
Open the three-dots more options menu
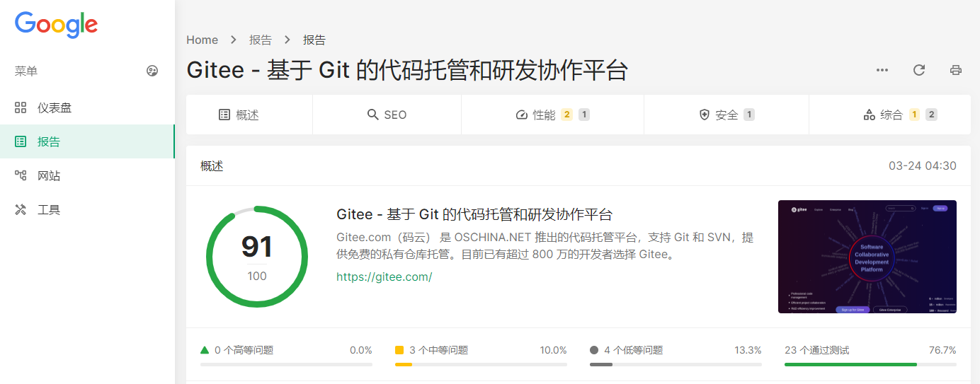pos(882,70)
